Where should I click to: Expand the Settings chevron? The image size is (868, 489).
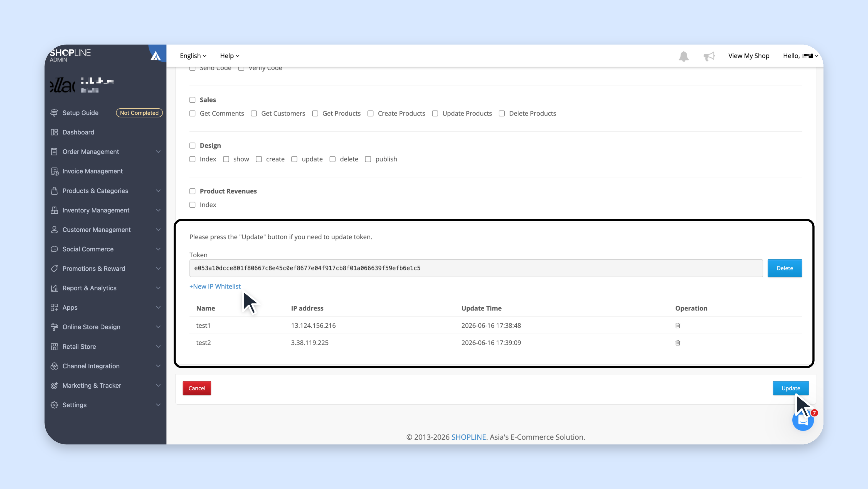pyautogui.click(x=158, y=405)
